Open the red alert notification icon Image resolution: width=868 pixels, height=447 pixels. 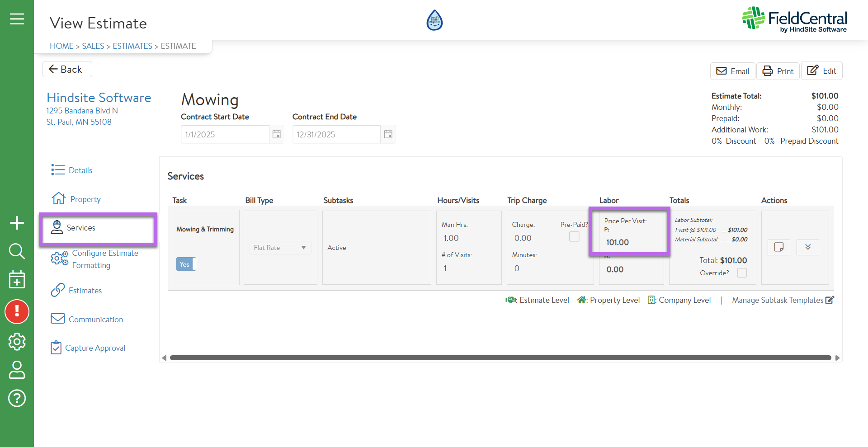coord(17,312)
